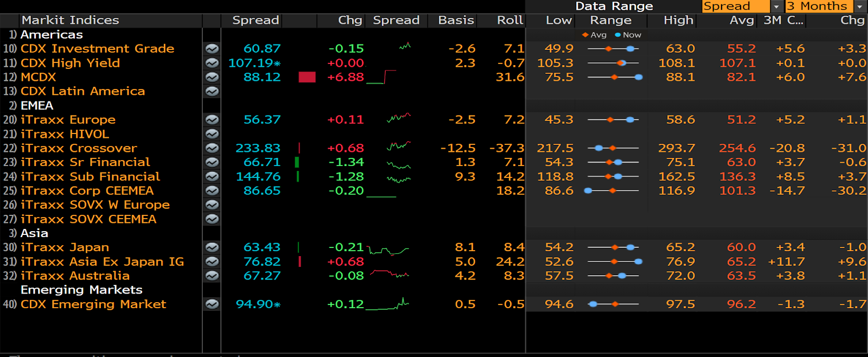This screenshot has width=868, height=357.
Task: Open chart icon for iTraxx Sr Financial
Action: [x=212, y=162]
